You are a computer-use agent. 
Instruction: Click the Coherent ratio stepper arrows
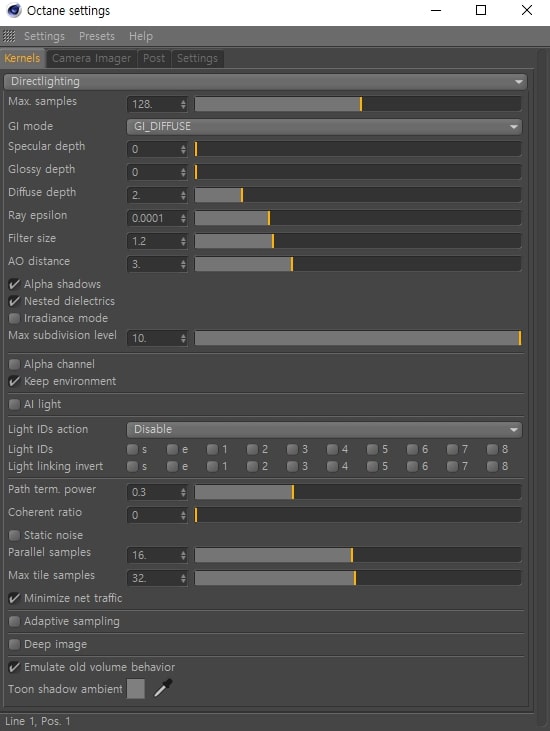(183, 515)
